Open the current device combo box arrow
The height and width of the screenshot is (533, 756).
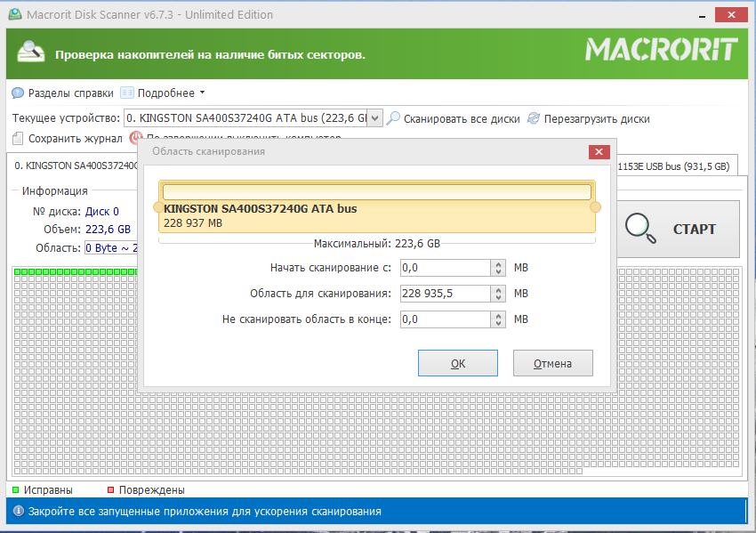(374, 118)
